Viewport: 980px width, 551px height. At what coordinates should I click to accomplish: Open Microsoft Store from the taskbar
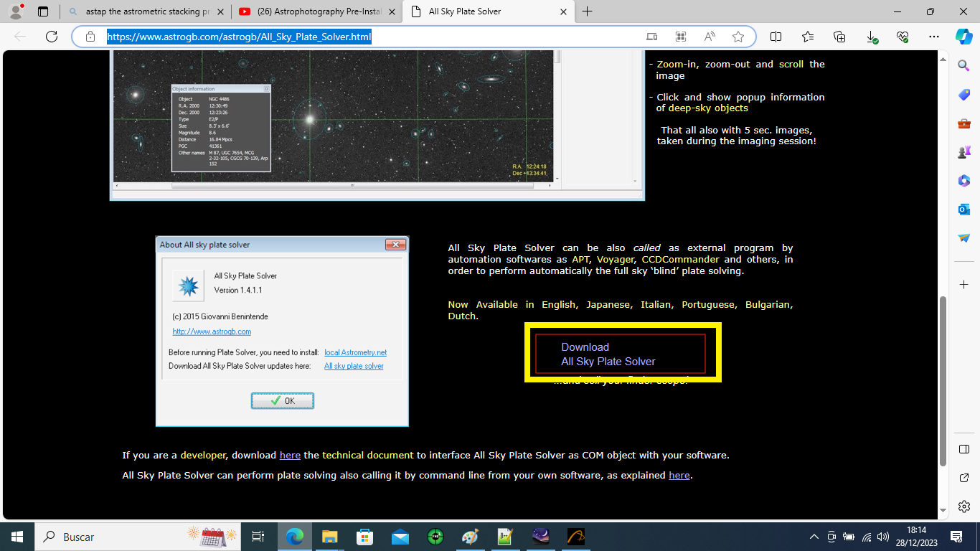[x=364, y=537]
